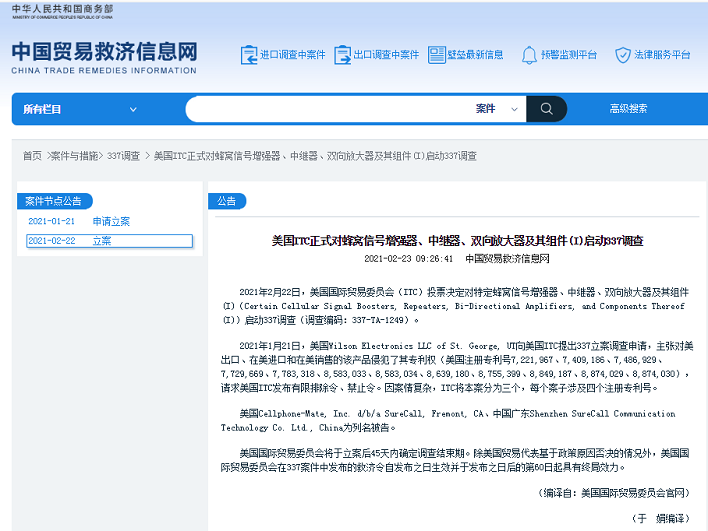Select the 2021-01-21 申请立案 entry
The width and height of the screenshot is (708, 531).
pyautogui.click(x=79, y=221)
